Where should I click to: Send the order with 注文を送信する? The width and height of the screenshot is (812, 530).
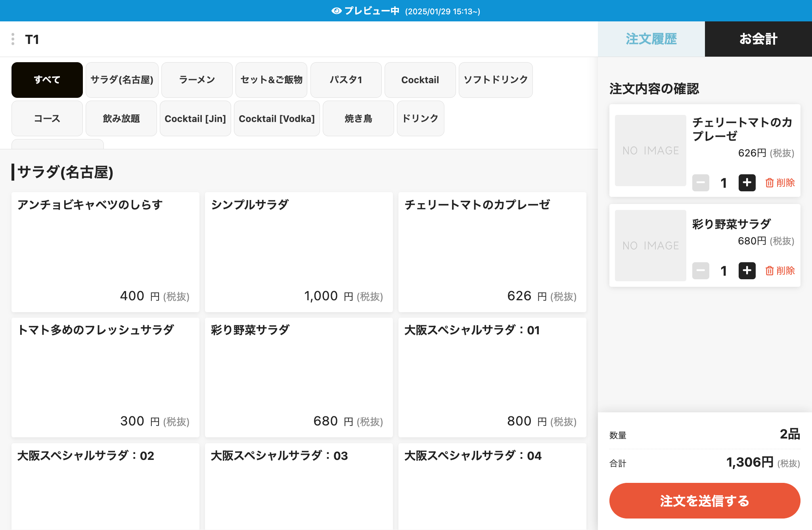(x=705, y=501)
